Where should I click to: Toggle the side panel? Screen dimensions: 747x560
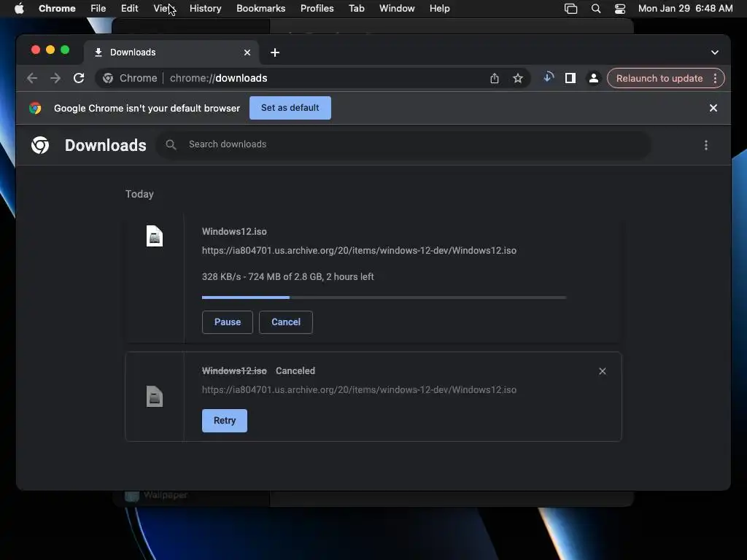[x=570, y=78]
